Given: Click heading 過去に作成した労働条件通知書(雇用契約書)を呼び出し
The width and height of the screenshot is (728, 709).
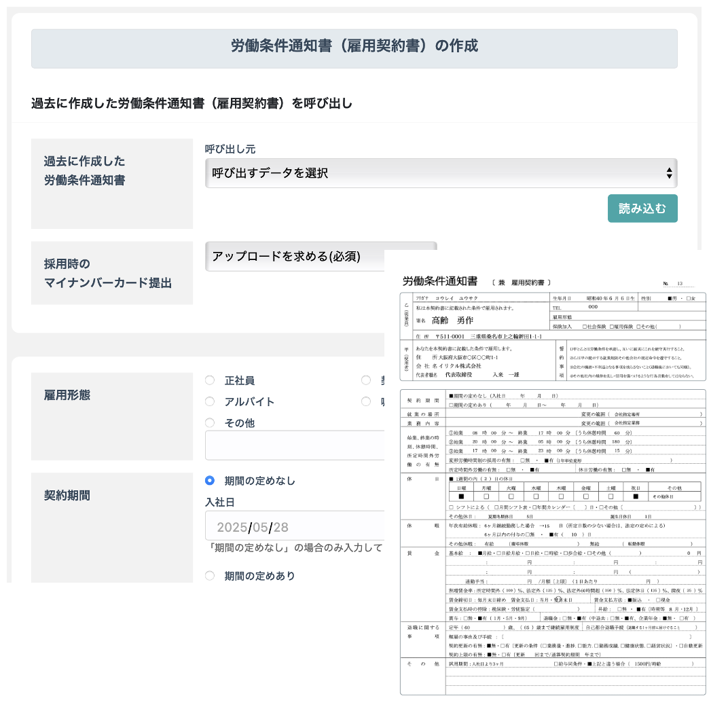Looking at the screenshot, I should 192,103.
